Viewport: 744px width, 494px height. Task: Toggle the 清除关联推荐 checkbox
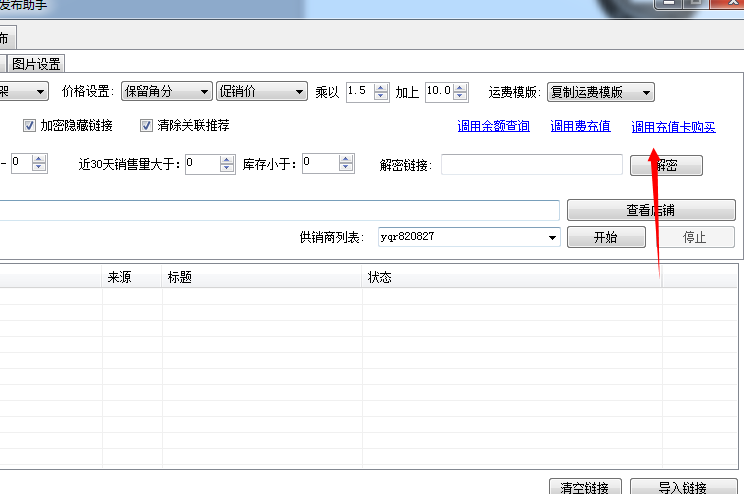coord(146,126)
